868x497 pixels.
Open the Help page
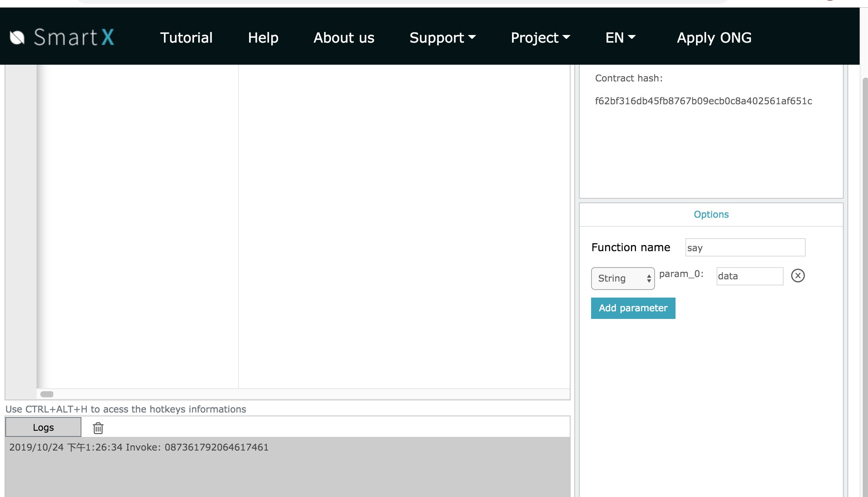[x=263, y=38]
